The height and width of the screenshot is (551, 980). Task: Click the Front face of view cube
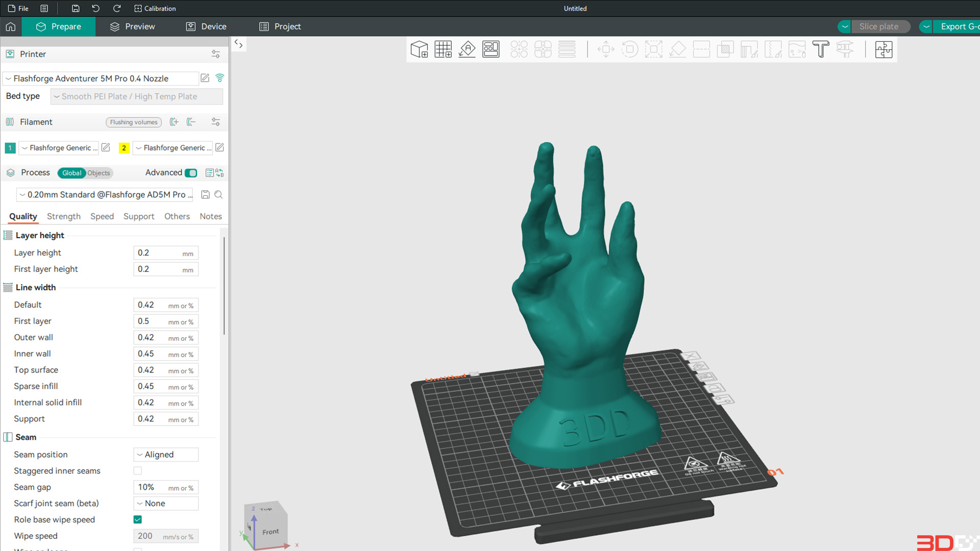coord(271,532)
